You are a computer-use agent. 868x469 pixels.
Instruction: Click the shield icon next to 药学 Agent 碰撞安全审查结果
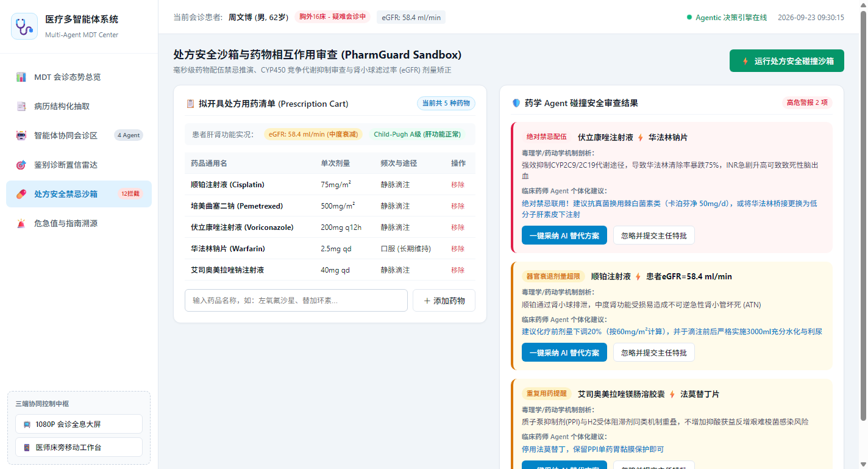coord(516,103)
